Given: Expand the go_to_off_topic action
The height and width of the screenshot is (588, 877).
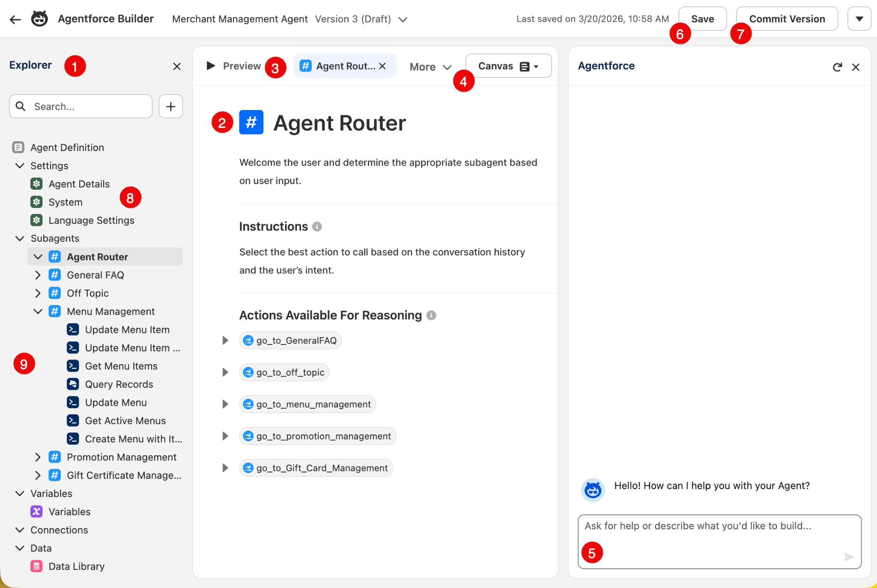Looking at the screenshot, I should point(225,372).
